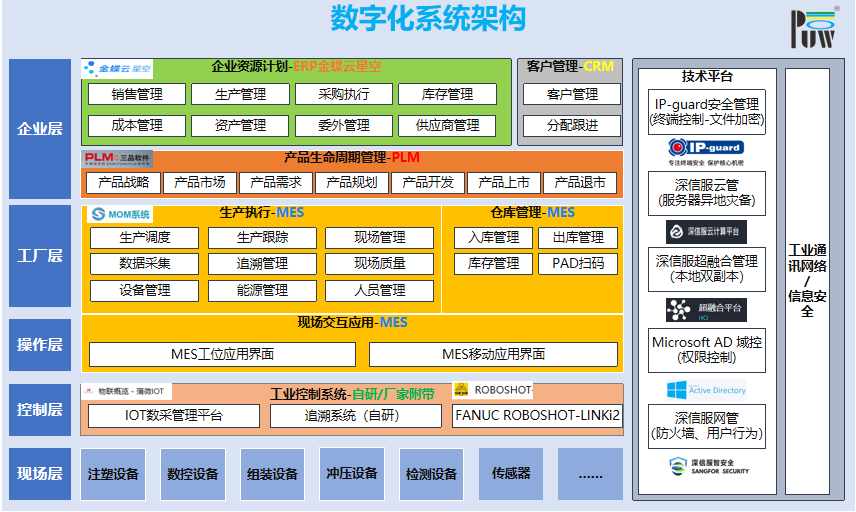Click the Active Directory Windows logo
This screenshot has height=512, width=856.
(706, 390)
